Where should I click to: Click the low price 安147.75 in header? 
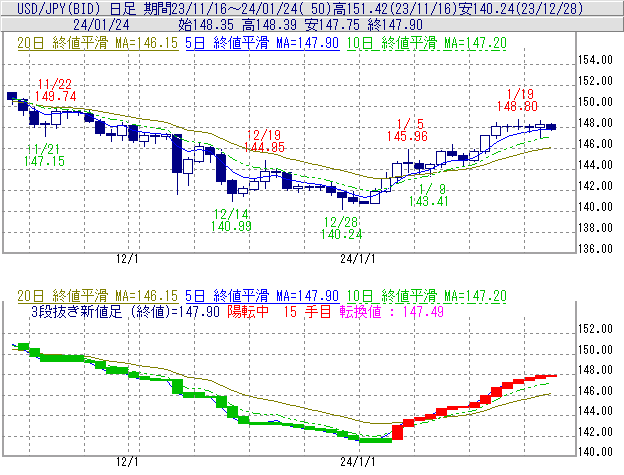coord(332,25)
